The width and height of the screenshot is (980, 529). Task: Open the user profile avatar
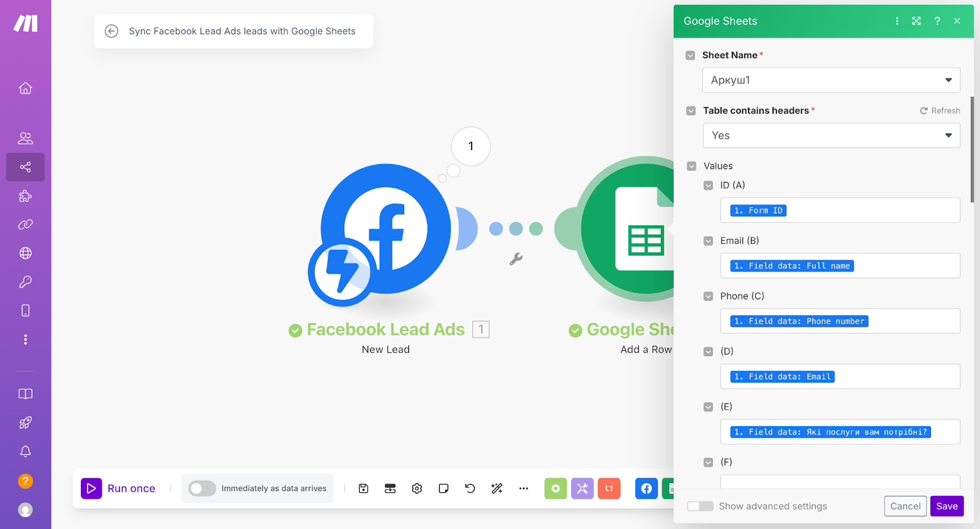[x=25, y=509]
